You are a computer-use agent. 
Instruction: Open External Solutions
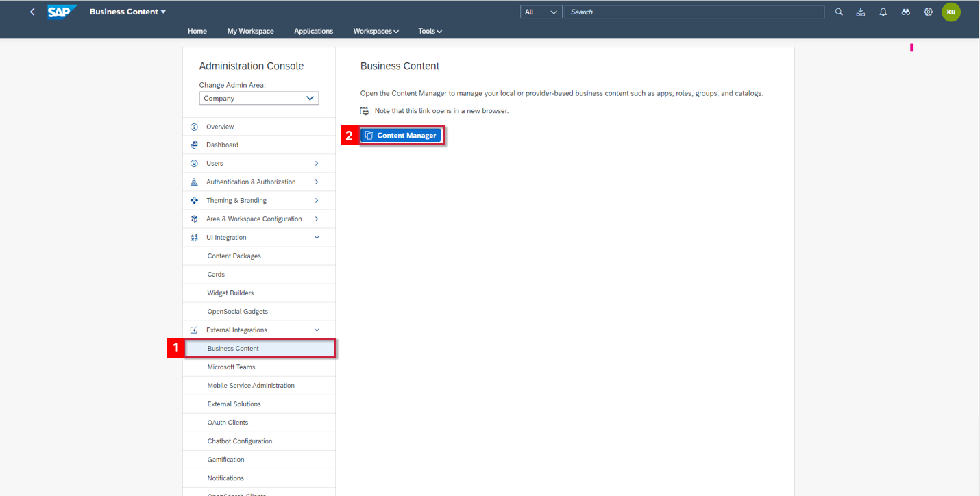pyautogui.click(x=259, y=404)
